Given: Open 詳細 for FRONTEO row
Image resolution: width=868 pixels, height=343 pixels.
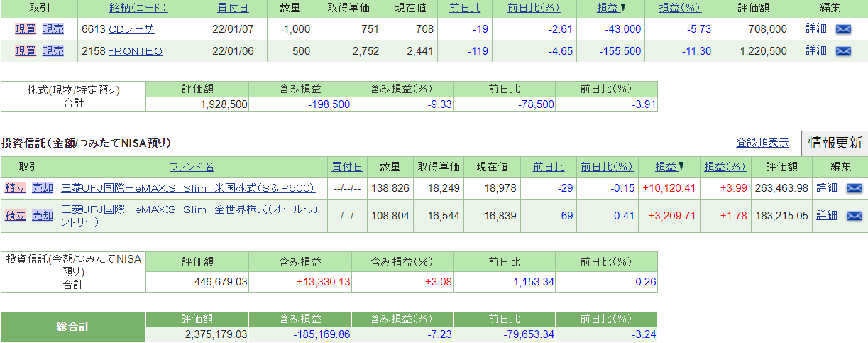Looking at the screenshot, I should [x=816, y=51].
